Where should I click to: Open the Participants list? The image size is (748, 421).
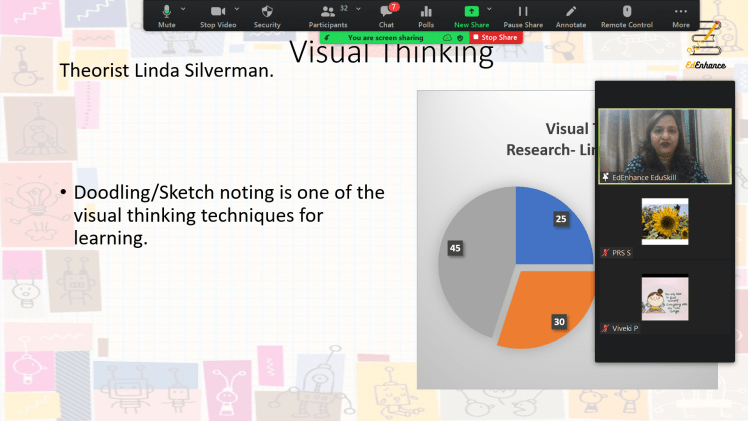click(x=327, y=14)
